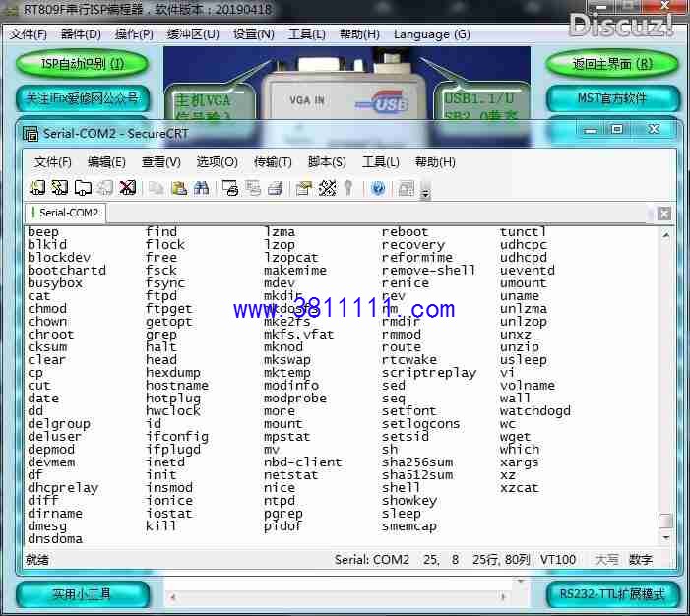Open RT809F window 设置(N) menu
Image resolution: width=690 pixels, height=616 pixels.
(254, 33)
